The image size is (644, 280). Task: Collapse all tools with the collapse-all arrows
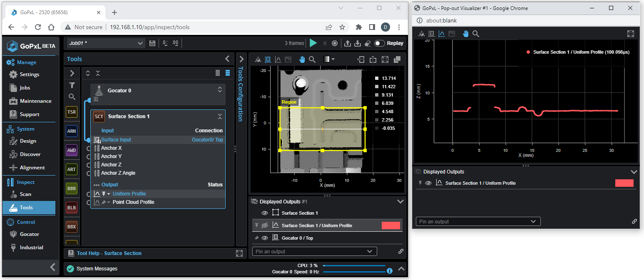pyautogui.click(x=98, y=73)
